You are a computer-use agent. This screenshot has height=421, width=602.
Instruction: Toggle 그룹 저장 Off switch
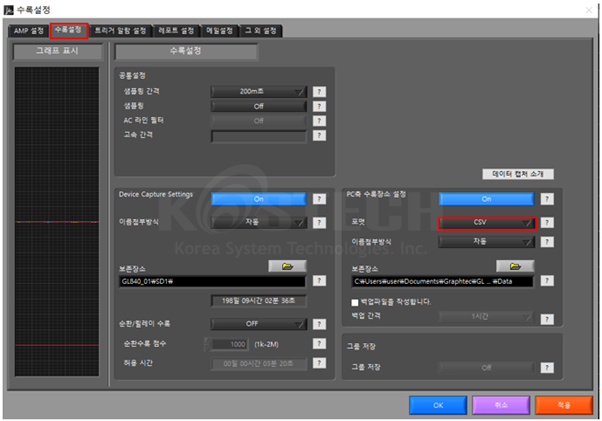point(486,368)
